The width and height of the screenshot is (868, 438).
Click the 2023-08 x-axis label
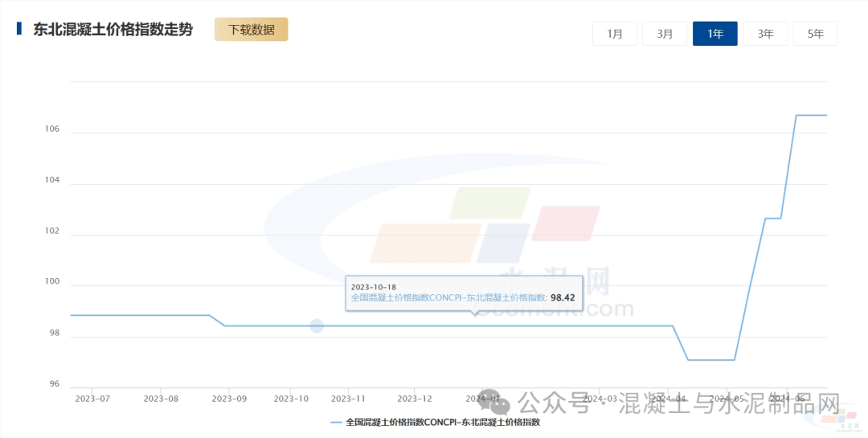pos(161,399)
